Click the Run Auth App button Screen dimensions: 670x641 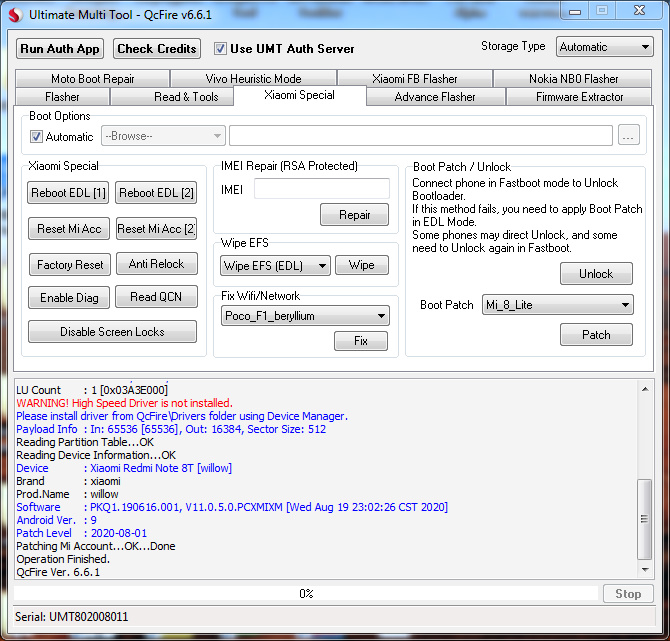(60, 49)
